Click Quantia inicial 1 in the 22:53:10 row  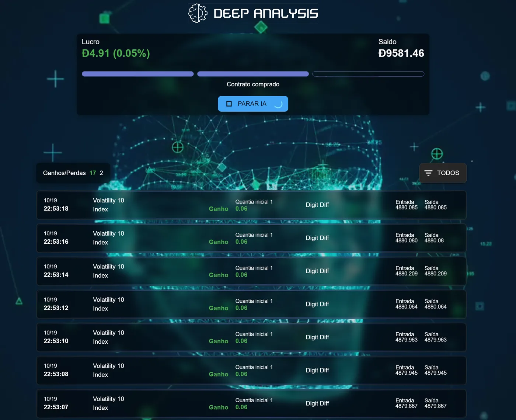coord(254,334)
